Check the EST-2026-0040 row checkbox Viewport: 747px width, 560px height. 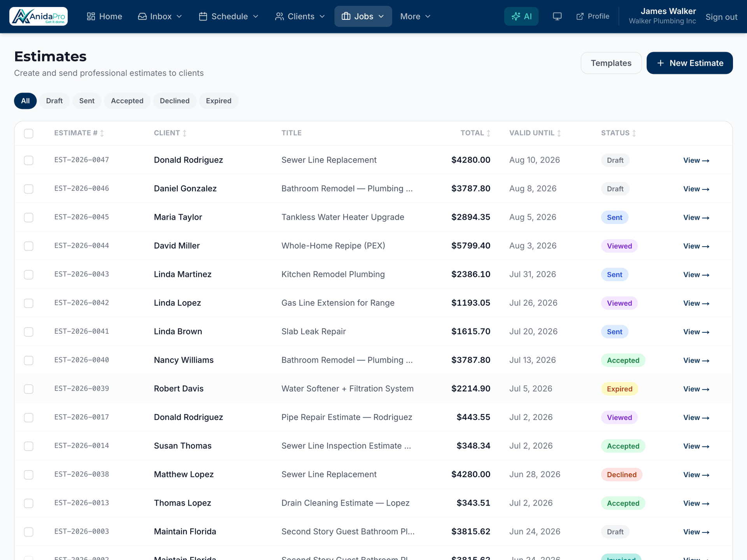click(28, 360)
